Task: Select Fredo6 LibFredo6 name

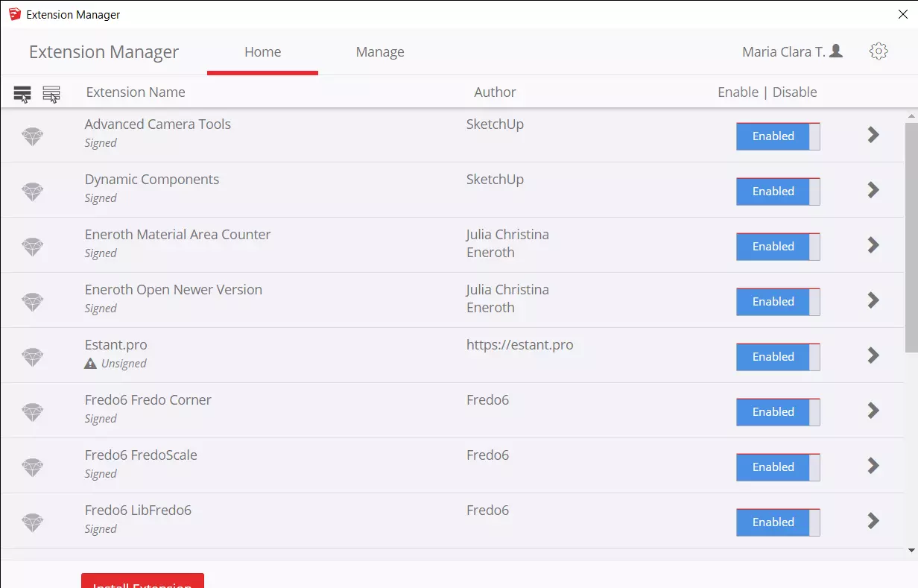Action: (x=138, y=510)
